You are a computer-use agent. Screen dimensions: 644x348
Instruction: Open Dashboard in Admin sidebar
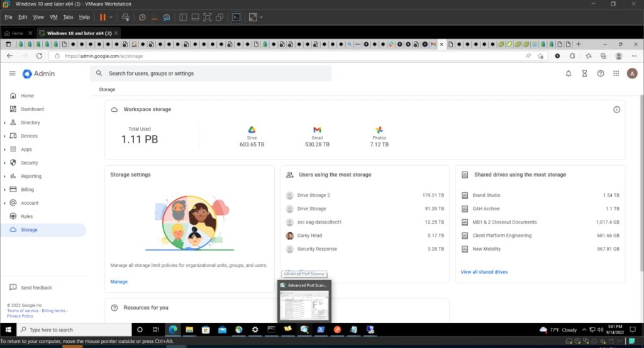coord(32,109)
